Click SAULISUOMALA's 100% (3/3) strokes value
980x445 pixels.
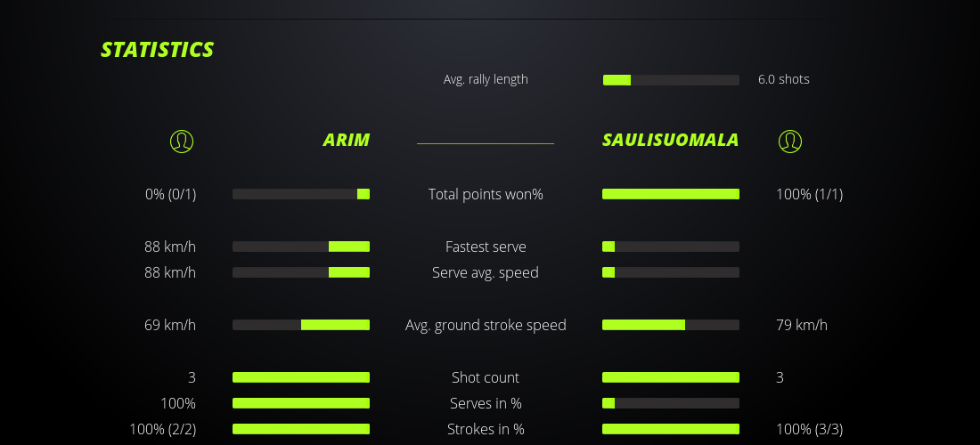(x=809, y=429)
